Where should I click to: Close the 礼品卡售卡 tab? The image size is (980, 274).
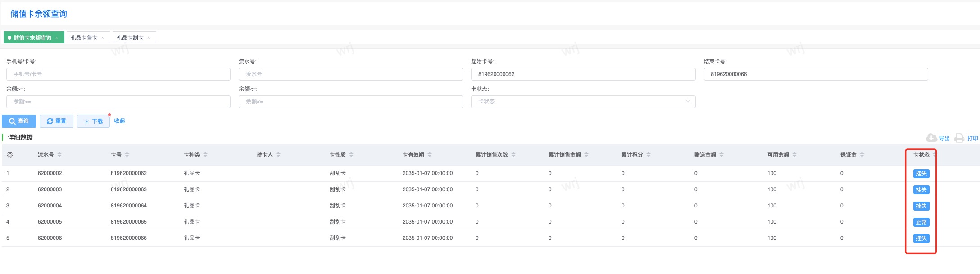(x=103, y=38)
